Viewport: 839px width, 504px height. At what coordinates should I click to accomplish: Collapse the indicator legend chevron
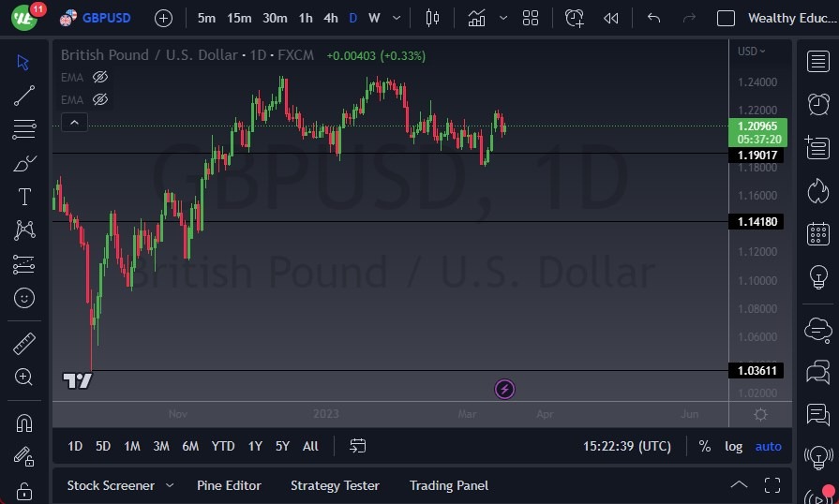coord(74,122)
